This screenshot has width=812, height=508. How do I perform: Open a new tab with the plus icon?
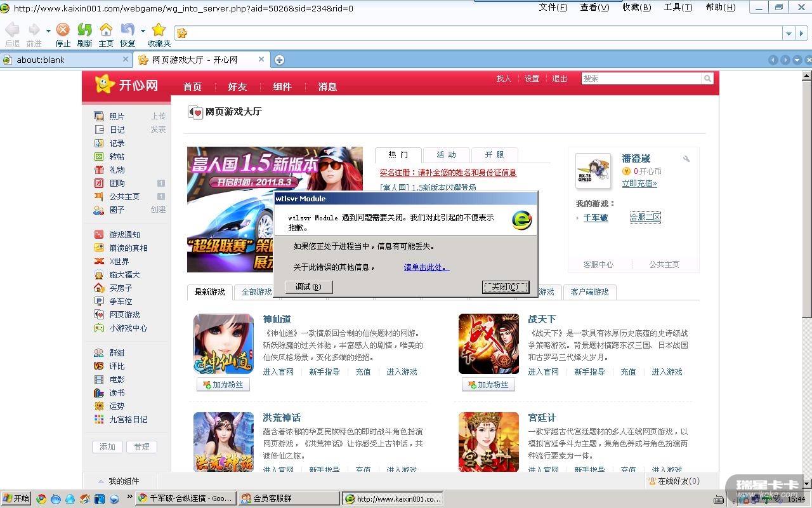[279, 60]
